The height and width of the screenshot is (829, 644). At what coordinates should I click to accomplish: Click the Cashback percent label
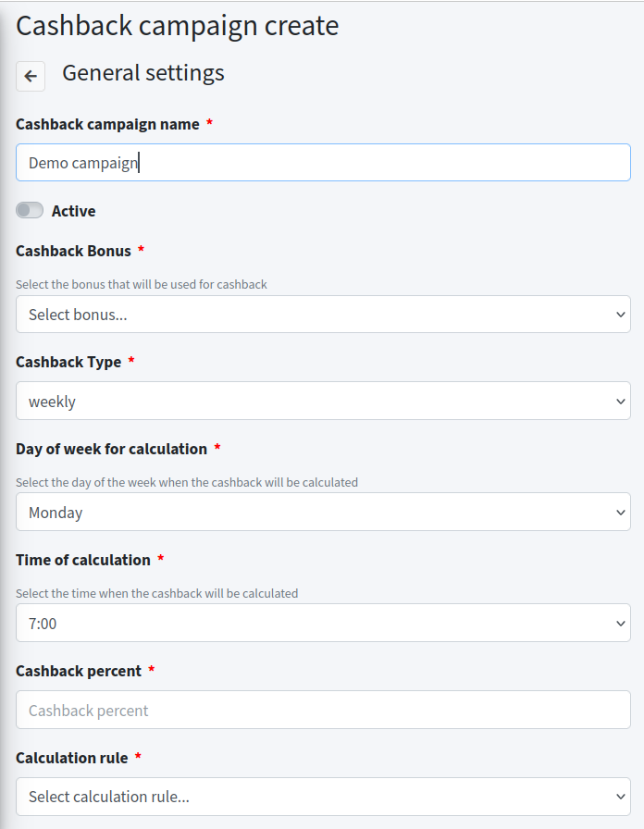tap(79, 671)
